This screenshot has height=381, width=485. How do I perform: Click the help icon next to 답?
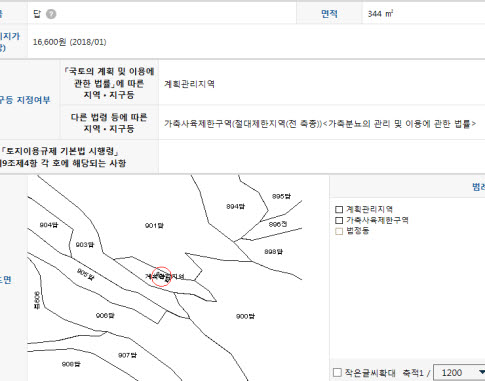pyautogui.click(x=51, y=14)
